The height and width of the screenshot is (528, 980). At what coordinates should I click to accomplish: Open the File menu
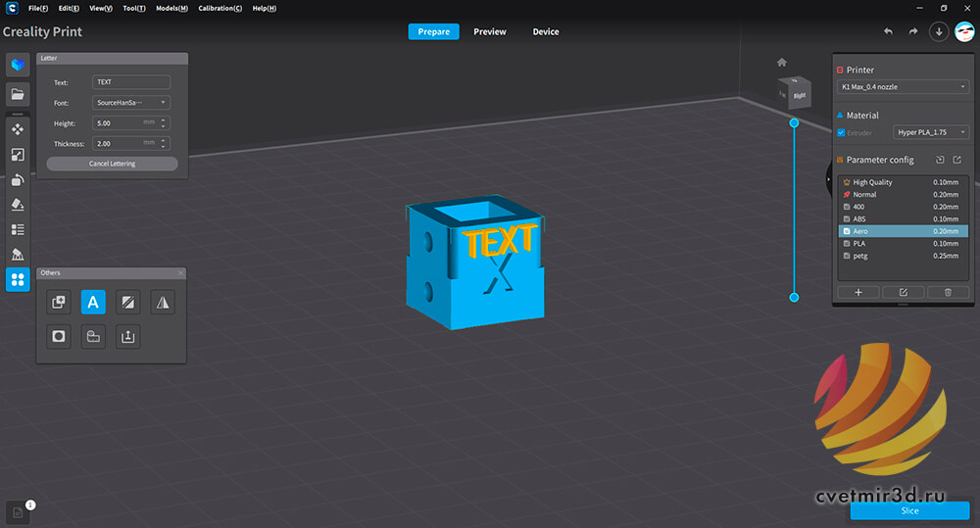coord(38,8)
